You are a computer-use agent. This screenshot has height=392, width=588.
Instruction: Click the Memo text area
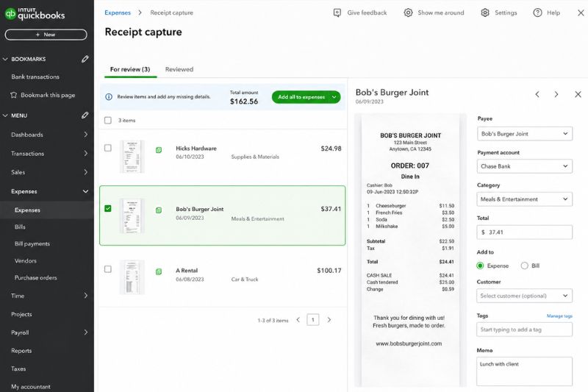525,371
